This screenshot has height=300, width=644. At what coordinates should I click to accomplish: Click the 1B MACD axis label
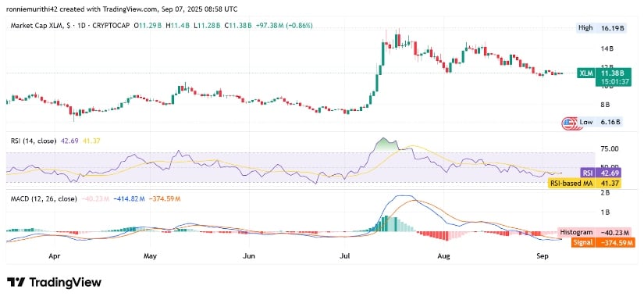coord(607,212)
